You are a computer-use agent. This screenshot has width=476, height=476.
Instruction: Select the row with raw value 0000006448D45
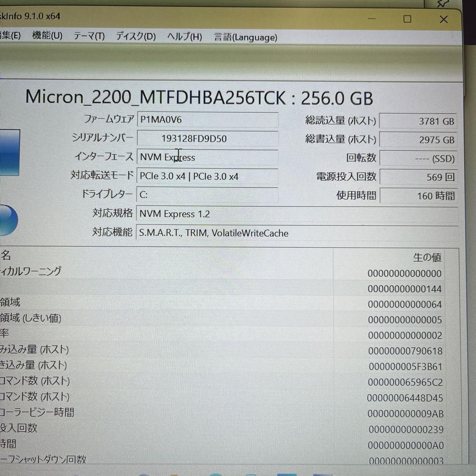click(223, 398)
